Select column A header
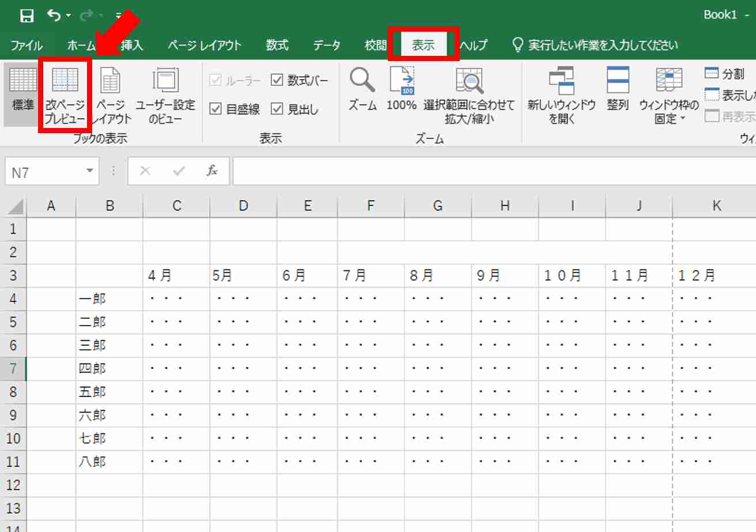The height and width of the screenshot is (532, 756). point(51,206)
